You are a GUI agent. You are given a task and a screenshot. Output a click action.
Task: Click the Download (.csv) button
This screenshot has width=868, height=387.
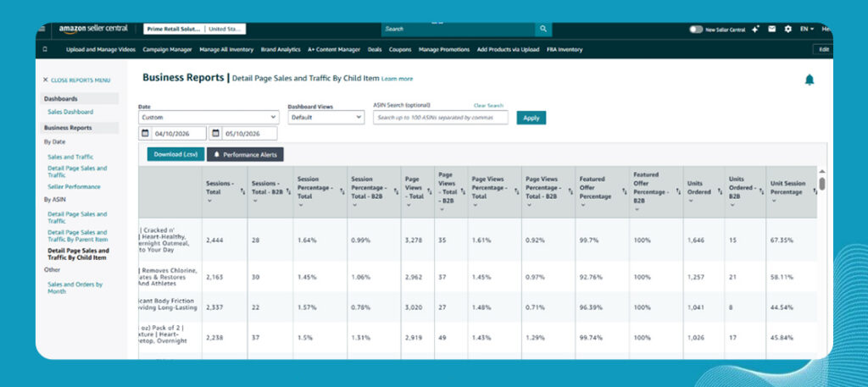[x=176, y=154]
